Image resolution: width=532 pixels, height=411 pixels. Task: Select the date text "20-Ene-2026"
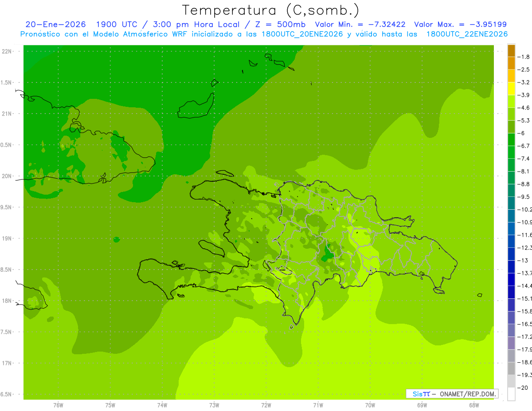click(x=55, y=24)
